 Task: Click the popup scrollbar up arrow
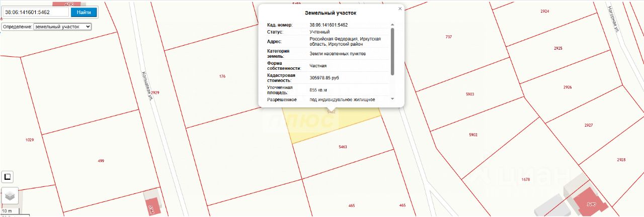click(392, 25)
